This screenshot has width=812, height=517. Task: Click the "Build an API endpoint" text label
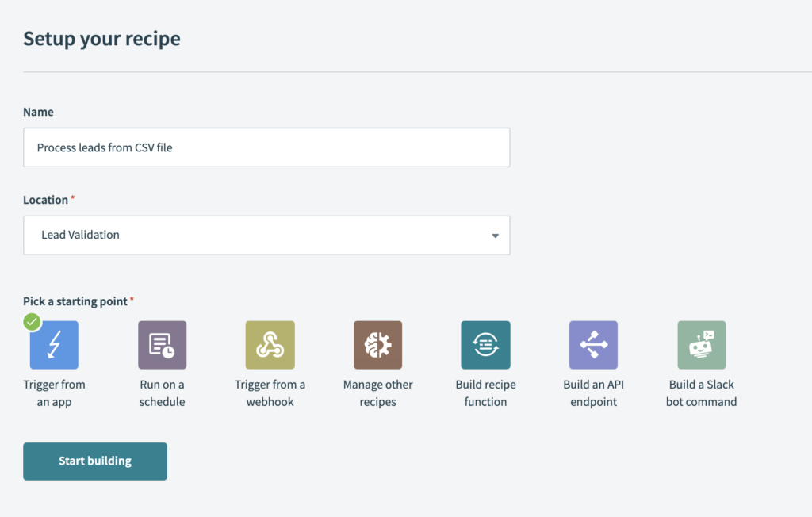pos(593,393)
